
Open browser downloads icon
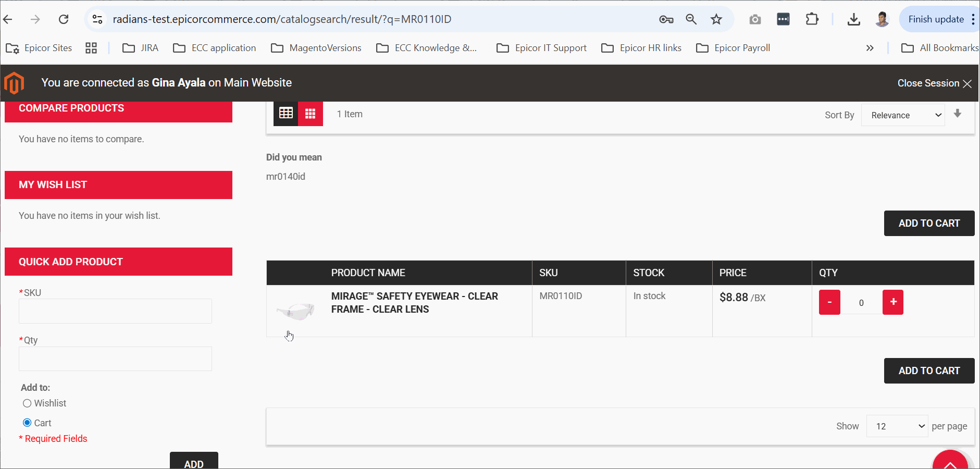[853, 19]
